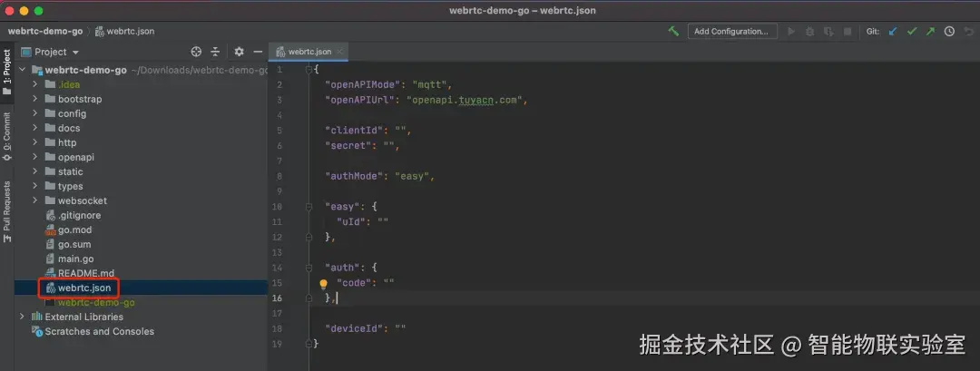
Task: Click the Debug bug icon
Action: tap(810, 31)
